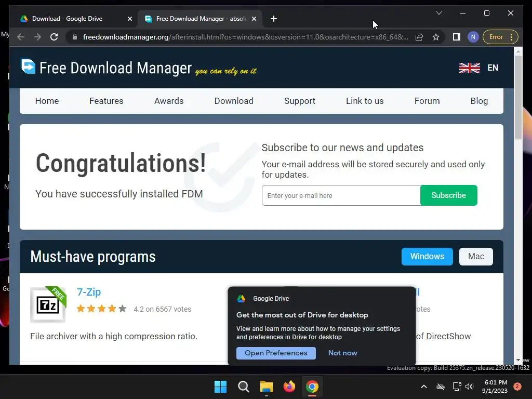Reload the page with the refresh icon
Viewport: 532px width, 399px height.
pyautogui.click(x=54, y=37)
